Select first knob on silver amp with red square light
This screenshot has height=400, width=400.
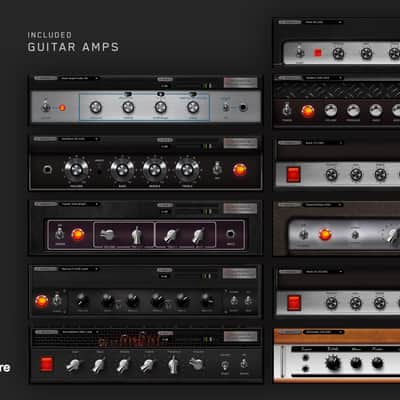338,53
